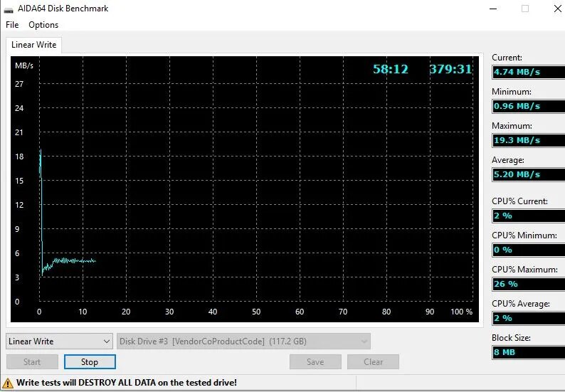565x392 pixels.
Task: Open the File menu
Action: 12,25
